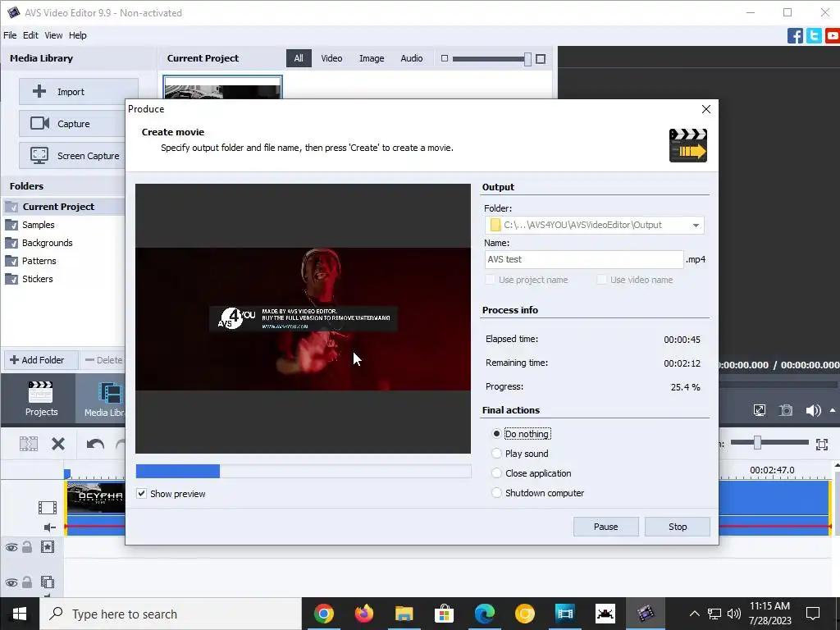Click the large thumbnail size icon

[x=541, y=59]
